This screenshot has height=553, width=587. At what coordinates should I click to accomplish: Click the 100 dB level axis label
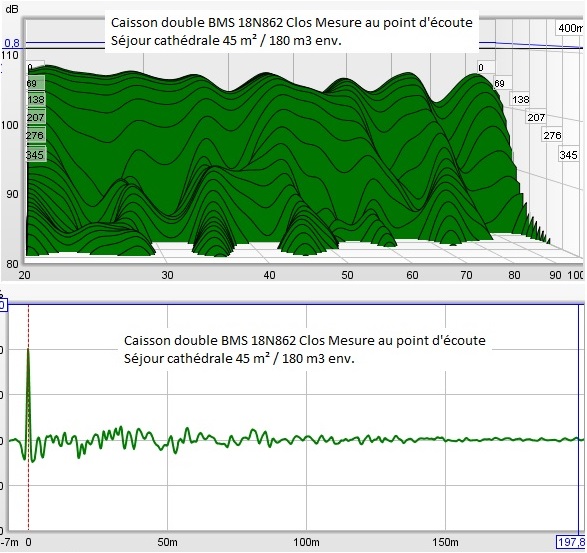(x=9, y=125)
